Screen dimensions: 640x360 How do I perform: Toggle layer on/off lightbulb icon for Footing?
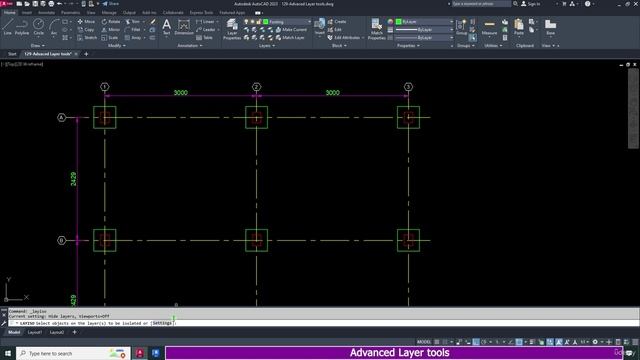[x=246, y=22]
